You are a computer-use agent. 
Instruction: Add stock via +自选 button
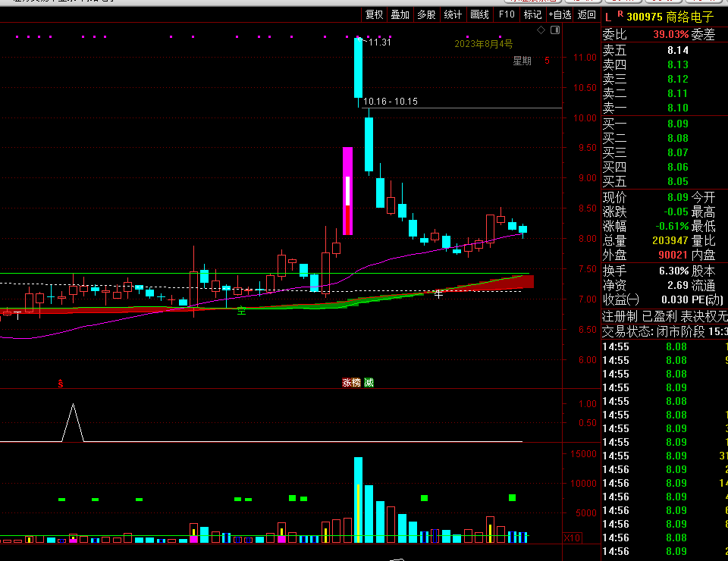coord(560,15)
